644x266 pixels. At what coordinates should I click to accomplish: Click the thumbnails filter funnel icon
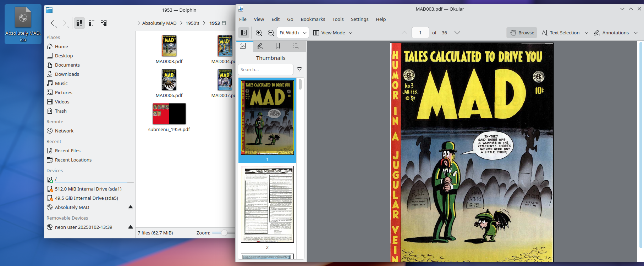click(x=299, y=69)
